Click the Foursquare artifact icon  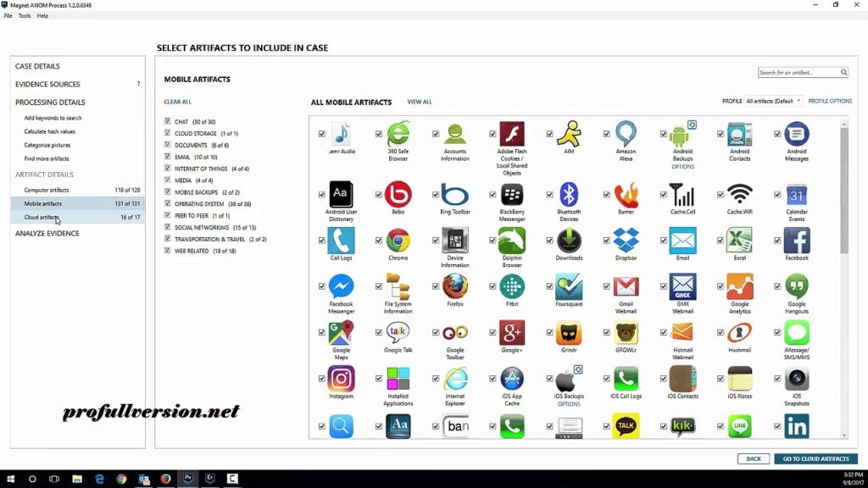click(569, 286)
